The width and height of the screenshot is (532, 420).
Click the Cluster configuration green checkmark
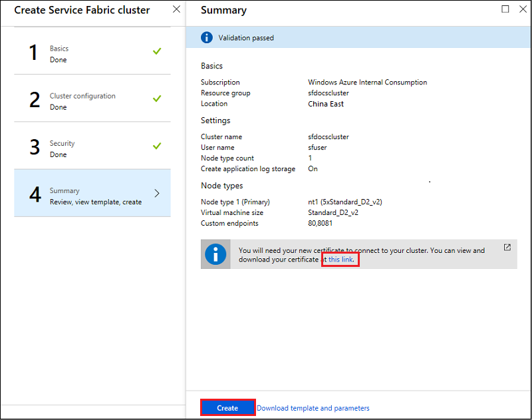157,99
